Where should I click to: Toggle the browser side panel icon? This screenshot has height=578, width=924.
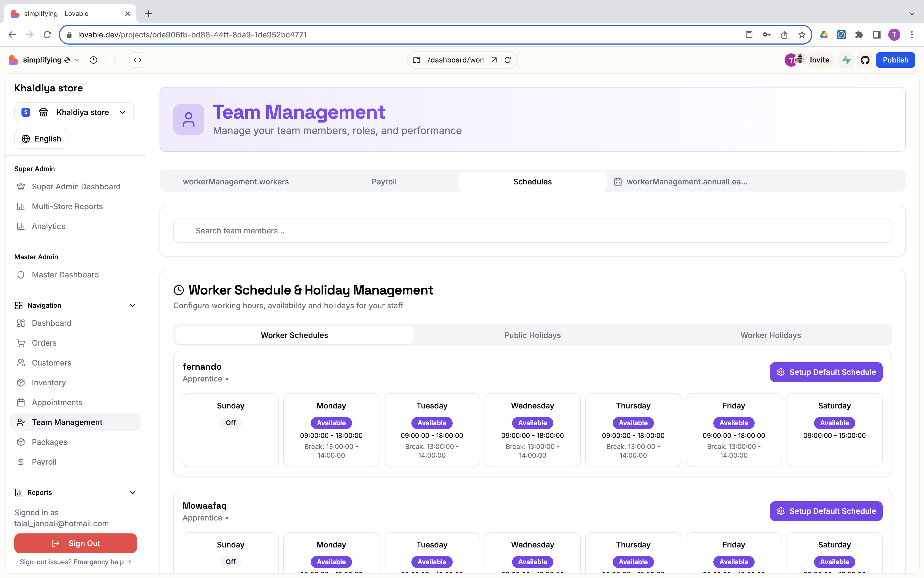click(877, 35)
